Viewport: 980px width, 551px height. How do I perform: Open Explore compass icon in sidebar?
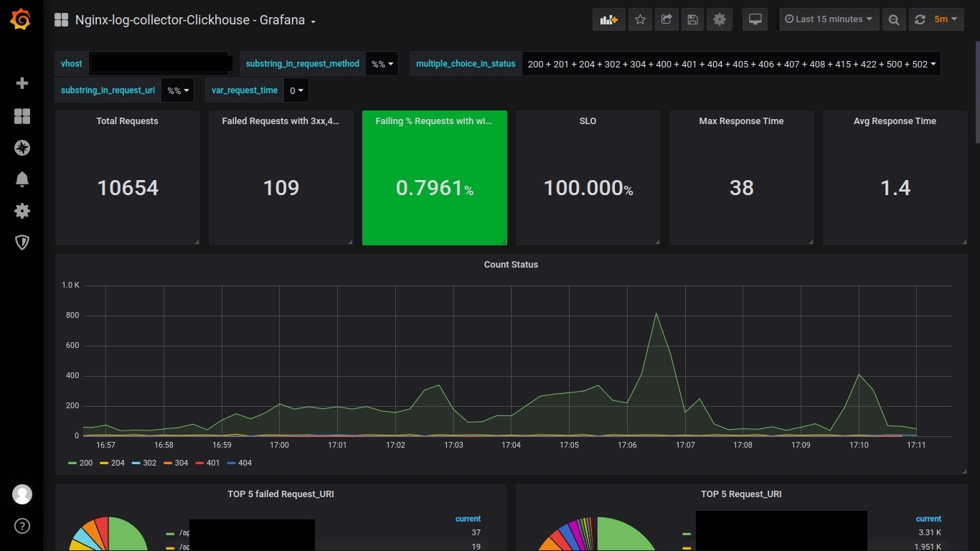[x=22, y=148]
